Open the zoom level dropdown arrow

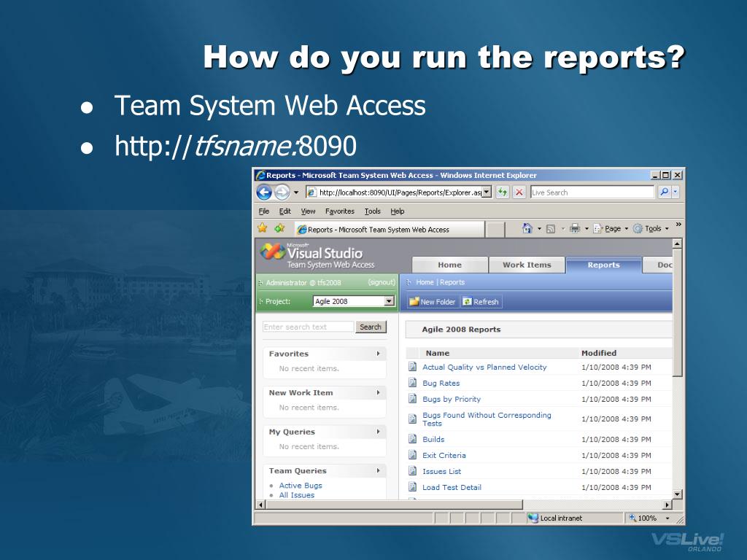(667, 518)
